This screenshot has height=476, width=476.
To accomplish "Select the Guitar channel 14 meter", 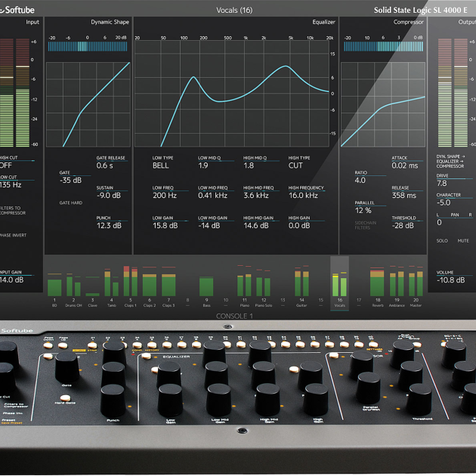I will pos(301,285).
